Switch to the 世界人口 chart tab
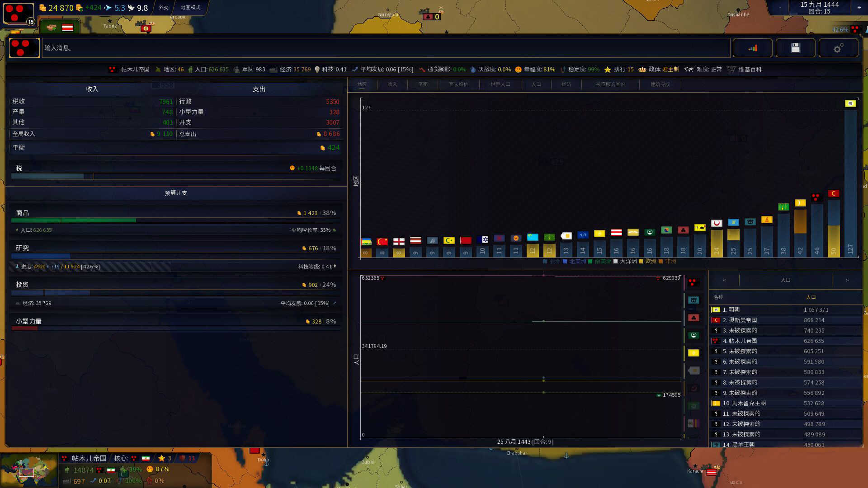Screen dimensions: 868x488 click(x=500, y=84)
